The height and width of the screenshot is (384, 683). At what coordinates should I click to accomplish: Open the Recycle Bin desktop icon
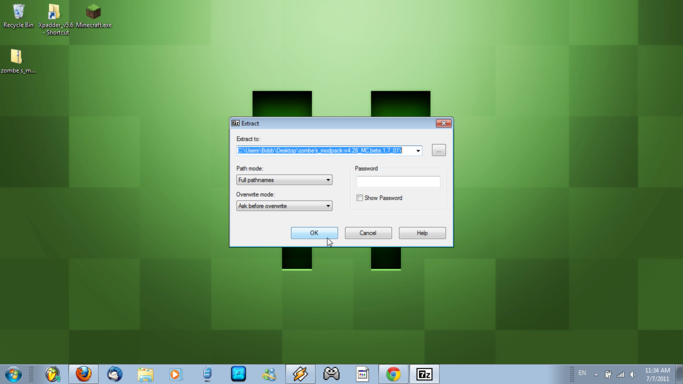[x=18, y=16]
